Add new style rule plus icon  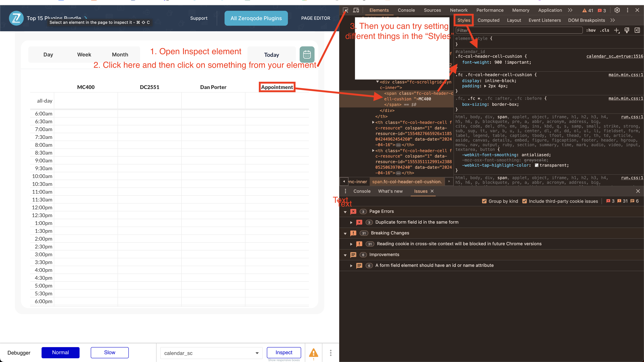tap(617, 31)
